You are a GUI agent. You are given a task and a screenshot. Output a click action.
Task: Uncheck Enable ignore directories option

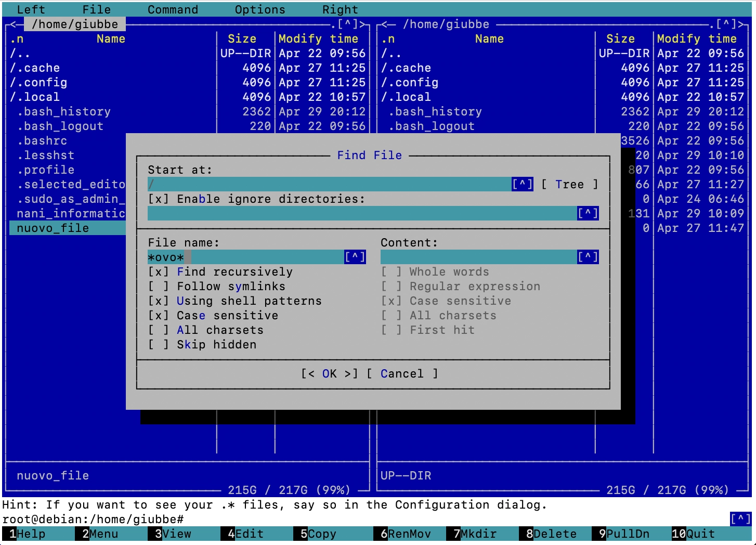tap(159, 199)
